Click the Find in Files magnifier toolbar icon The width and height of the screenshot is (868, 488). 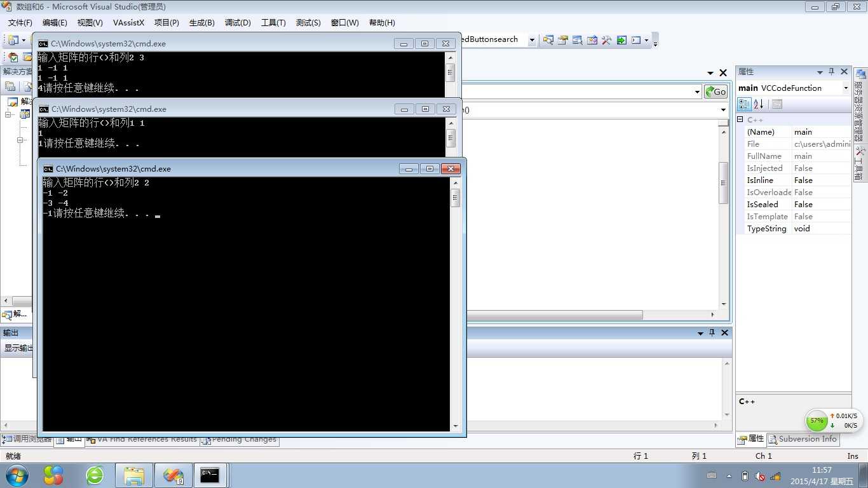[x=548, y=40]
